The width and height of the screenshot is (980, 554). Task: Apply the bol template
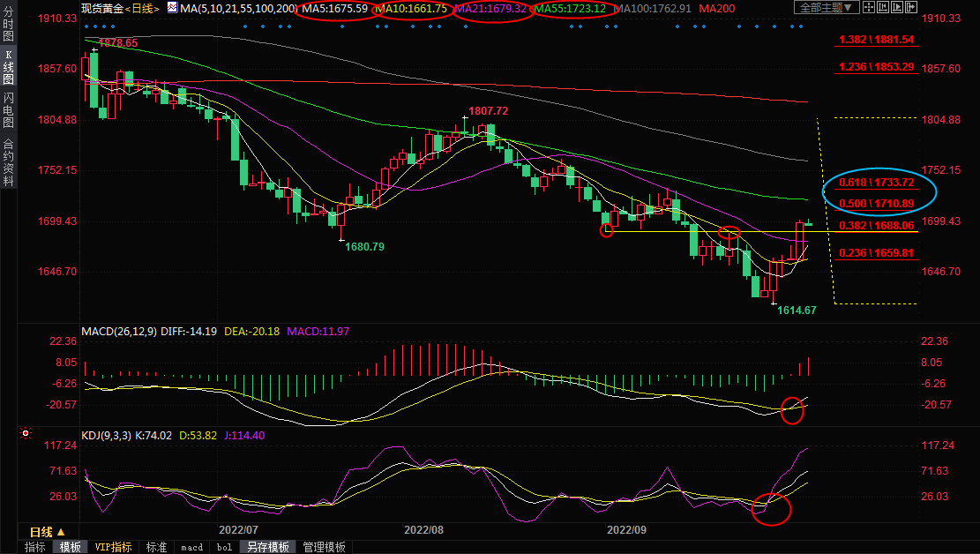(x=224, y=547)
